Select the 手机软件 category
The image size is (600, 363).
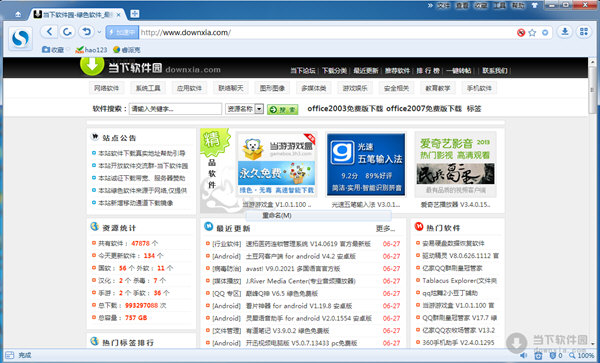(x=479, y=88)
